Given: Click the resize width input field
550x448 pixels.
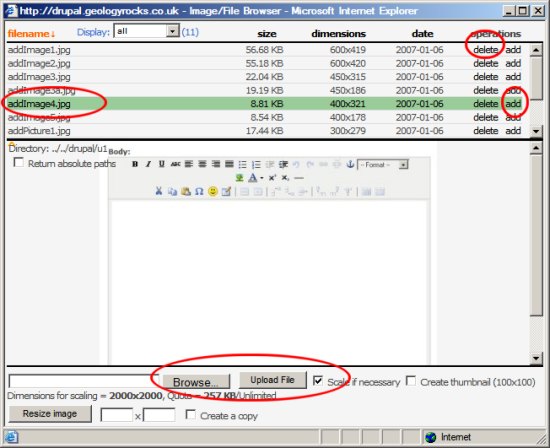Looking at the screenshot, I should (x=117, y=415).
